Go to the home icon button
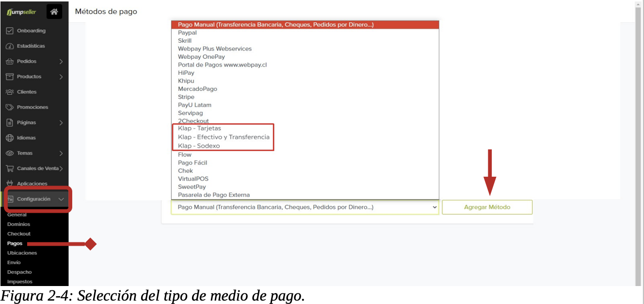The width and height of the screenshot is (644, 304). point(54,12)
